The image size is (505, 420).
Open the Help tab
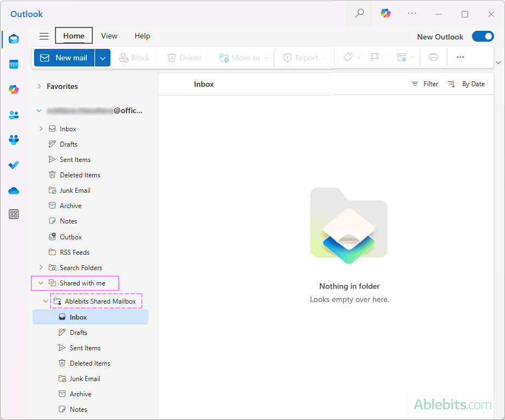[x=142, y=36]
